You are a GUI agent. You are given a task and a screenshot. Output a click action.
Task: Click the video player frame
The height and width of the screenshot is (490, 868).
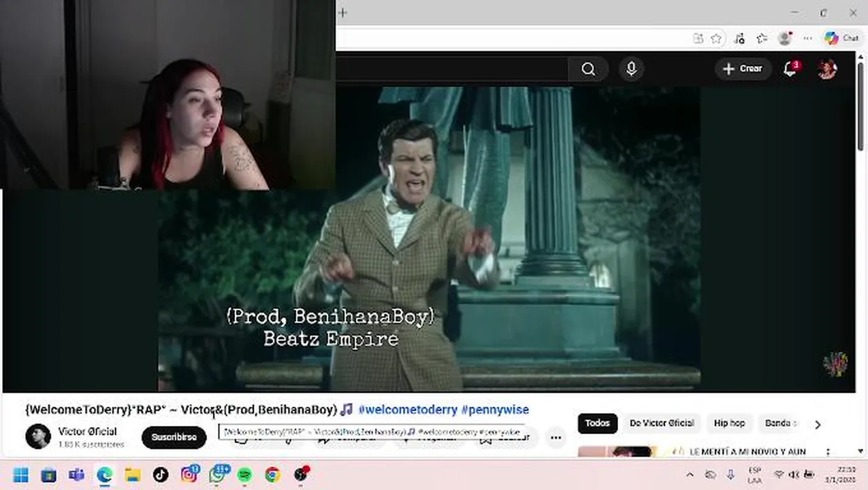tap(429, 238)
